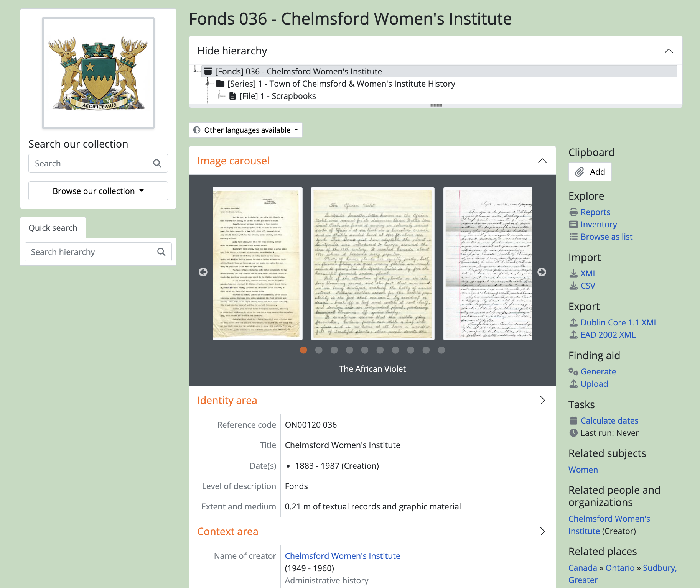Export as Dublin Core 1.1 XML
This screenshot has height=588, width=700.
pos(619,322)
